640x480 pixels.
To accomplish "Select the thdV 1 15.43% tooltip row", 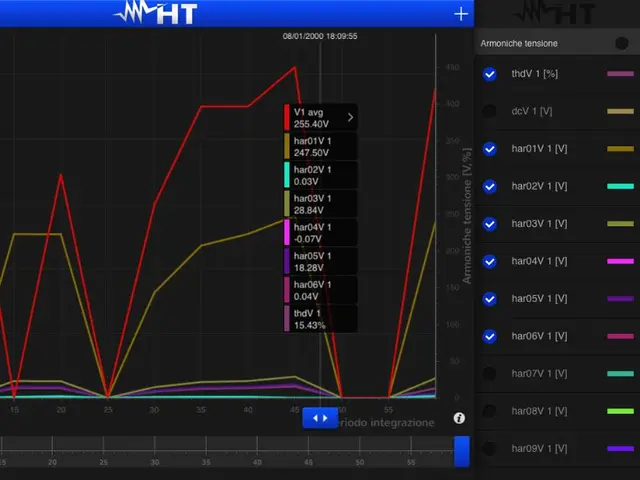I will pyautogui.click(x=321, y=319).
